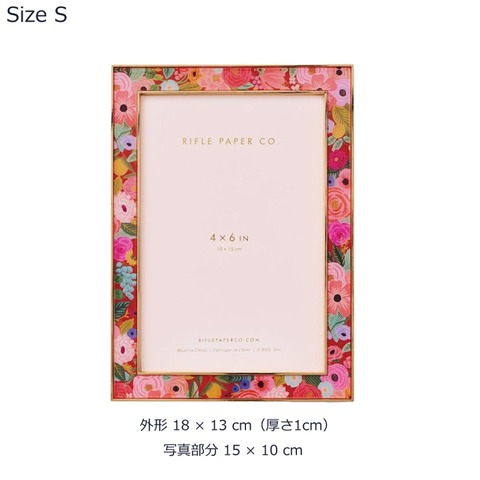
Task: Click the "Made in China" fine print line
Action: (x=229, y=350)
